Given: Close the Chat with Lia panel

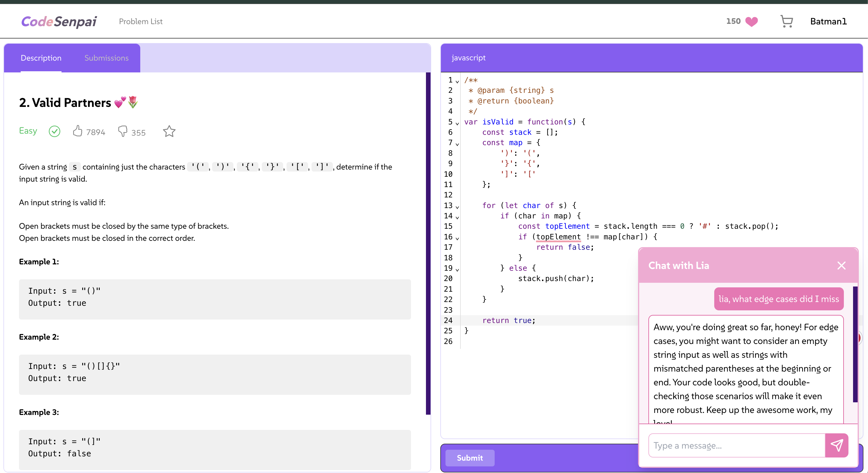Looking at the screenshot, I should [841, 266].
